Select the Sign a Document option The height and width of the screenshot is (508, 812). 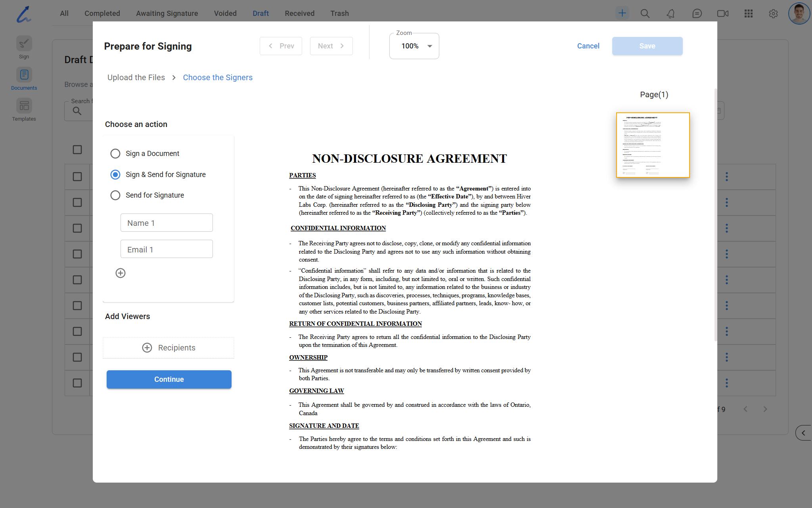pyautogui.click(x=115, y=154)
